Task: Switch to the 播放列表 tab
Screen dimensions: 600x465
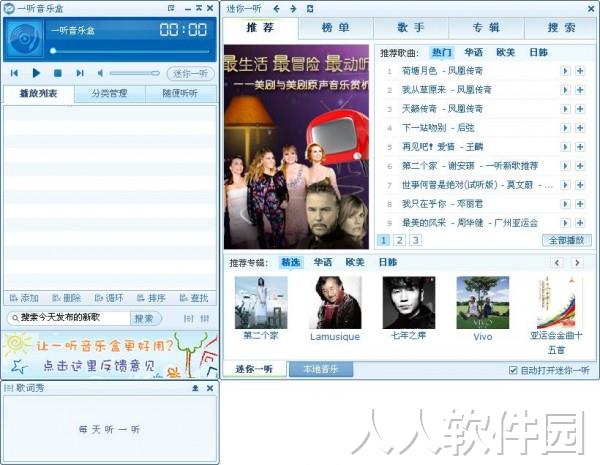Action: [x=38, y=93]
